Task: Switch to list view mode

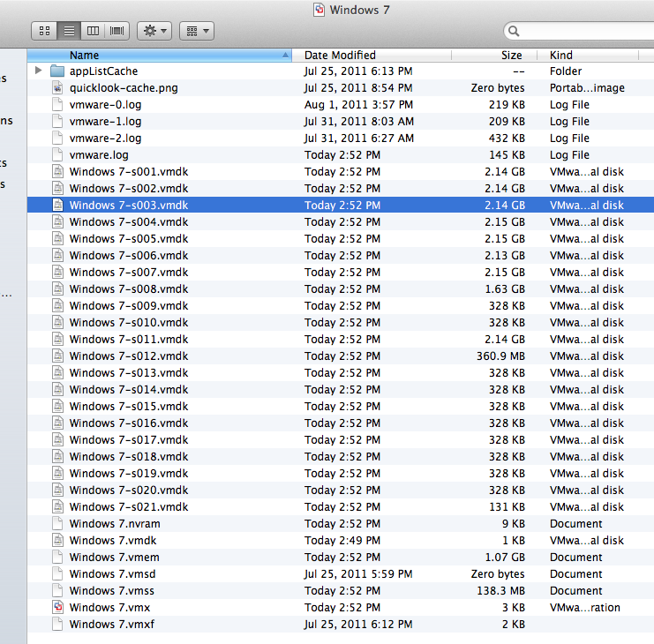Action: tap(69, 31)
